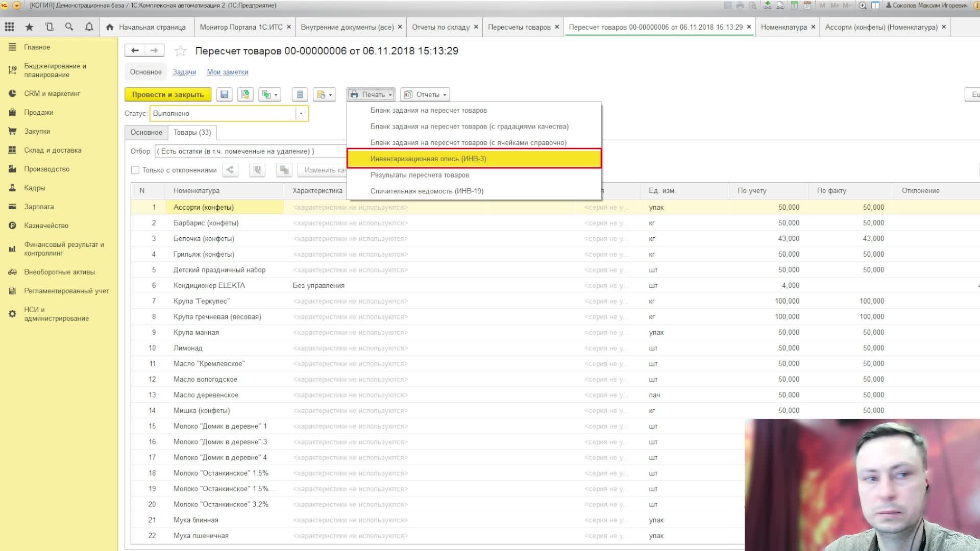
Task: Open Склад и доставка section
Action: [53, 150]
